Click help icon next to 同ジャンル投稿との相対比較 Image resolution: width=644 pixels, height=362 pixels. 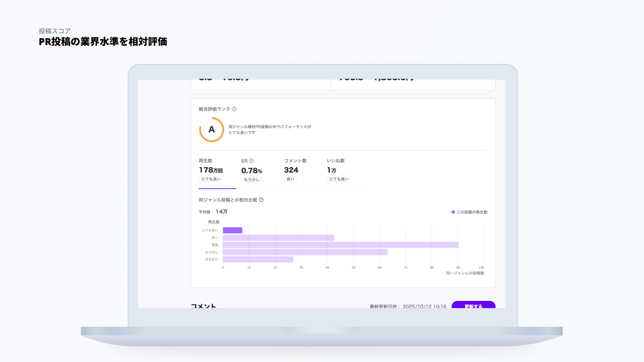261,200
